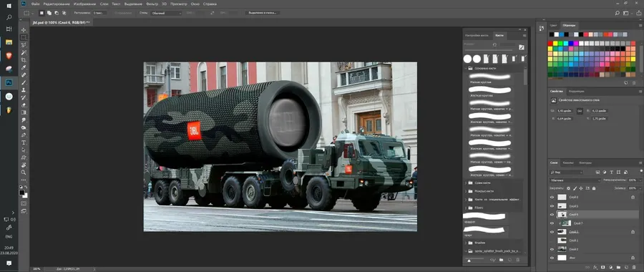Select the Clone Stamp tool

pos(24,89)
